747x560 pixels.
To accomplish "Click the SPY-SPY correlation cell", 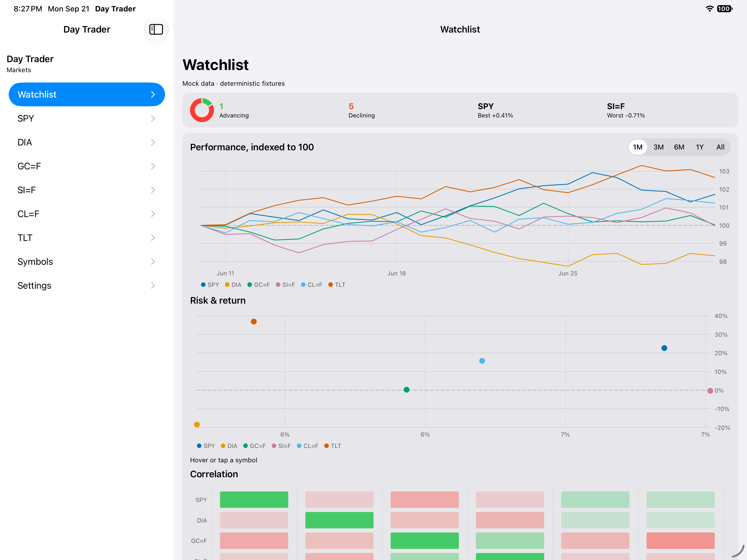I will [254, 499].
